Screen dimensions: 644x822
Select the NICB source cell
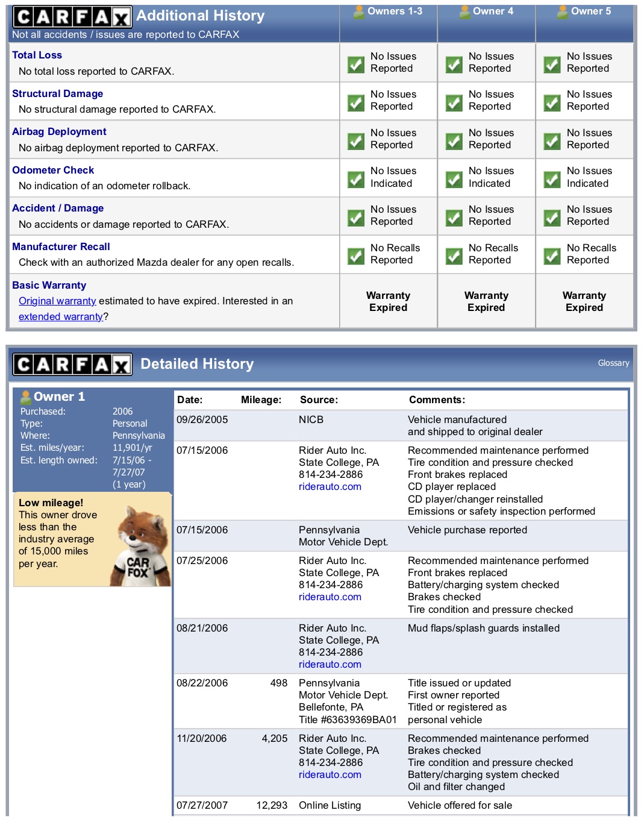point(311,419)
